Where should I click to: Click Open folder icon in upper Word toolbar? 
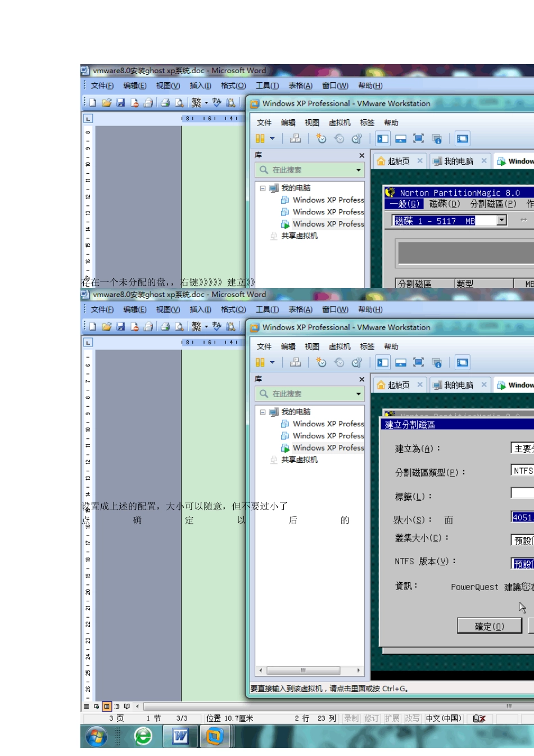coord(106,102)
